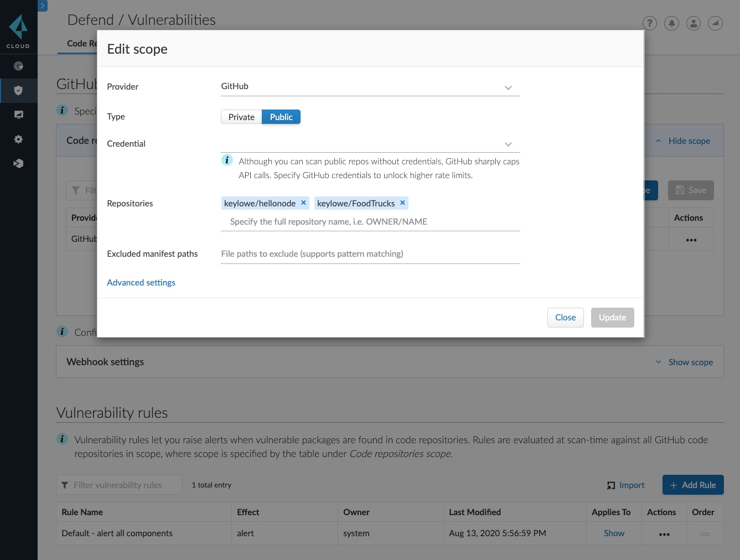Click the Filter vulnerability rules field

[x=119, y=485]
